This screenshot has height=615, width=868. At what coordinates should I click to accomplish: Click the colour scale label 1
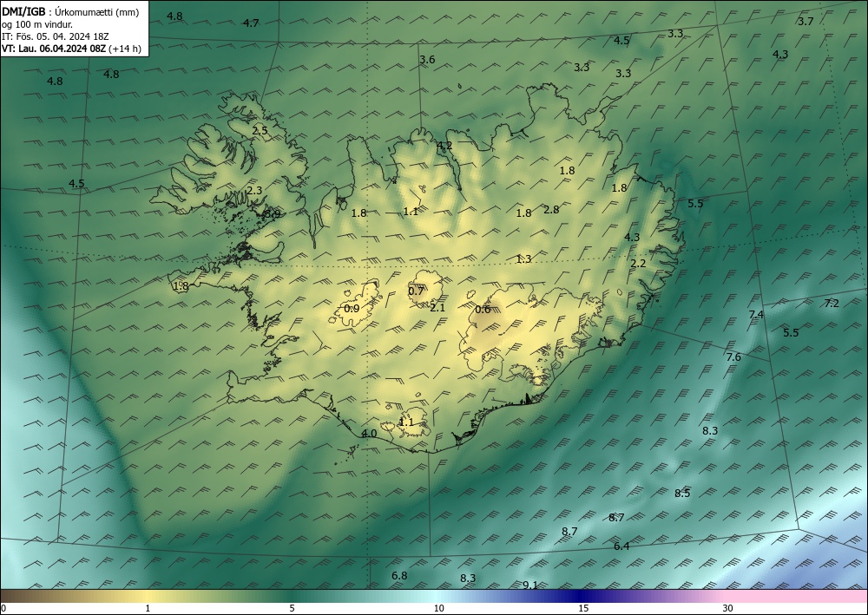coord(148,609)
